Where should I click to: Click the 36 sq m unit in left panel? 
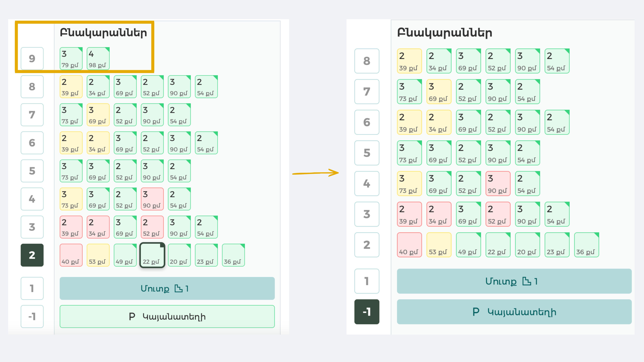tap(233, 255)
